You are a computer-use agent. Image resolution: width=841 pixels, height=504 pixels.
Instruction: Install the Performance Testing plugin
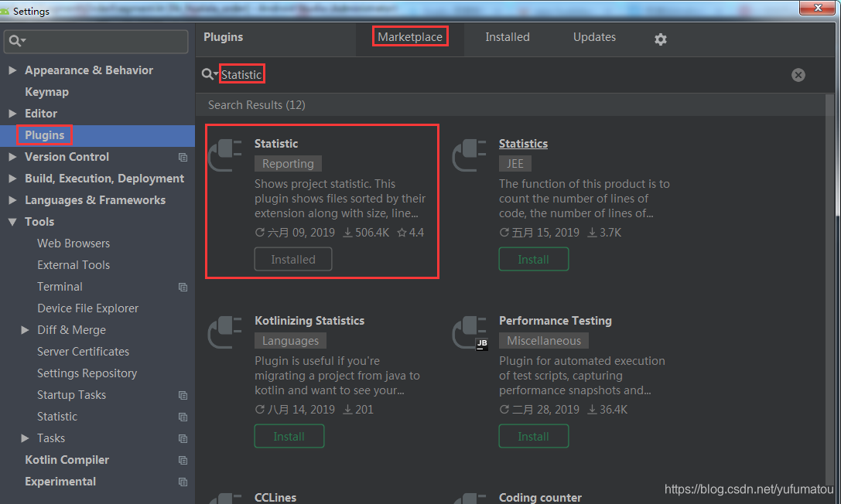(x=534, y=436)
